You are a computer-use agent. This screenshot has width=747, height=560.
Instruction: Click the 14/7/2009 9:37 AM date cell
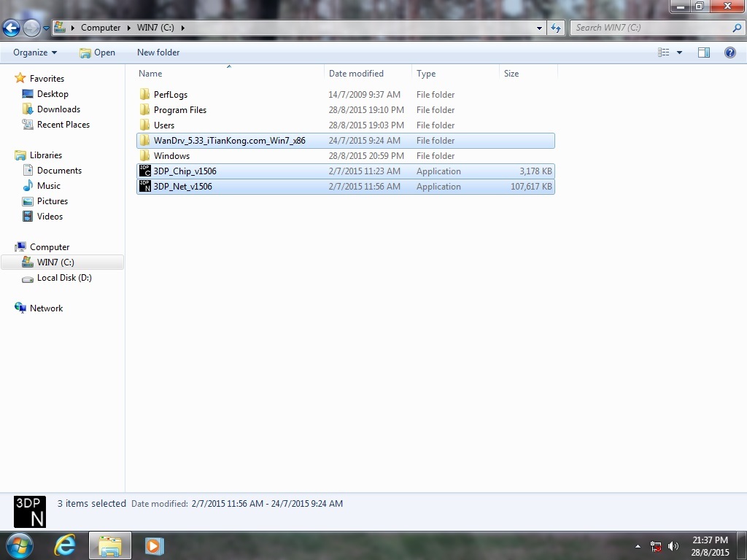365,94
